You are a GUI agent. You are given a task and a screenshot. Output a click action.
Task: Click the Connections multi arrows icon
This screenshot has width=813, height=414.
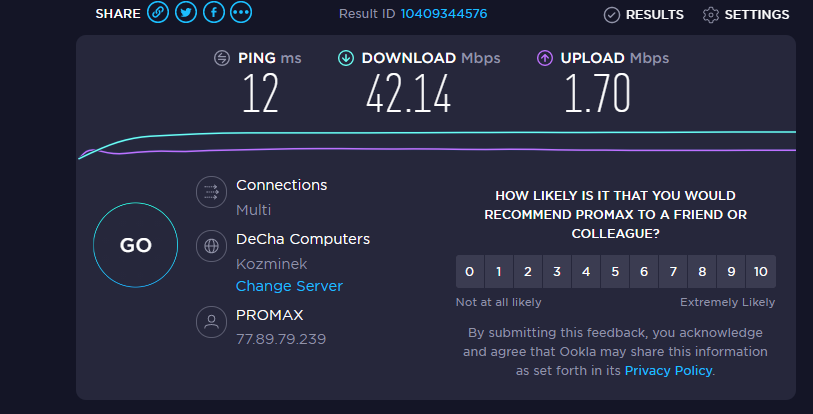click(211, 192)
